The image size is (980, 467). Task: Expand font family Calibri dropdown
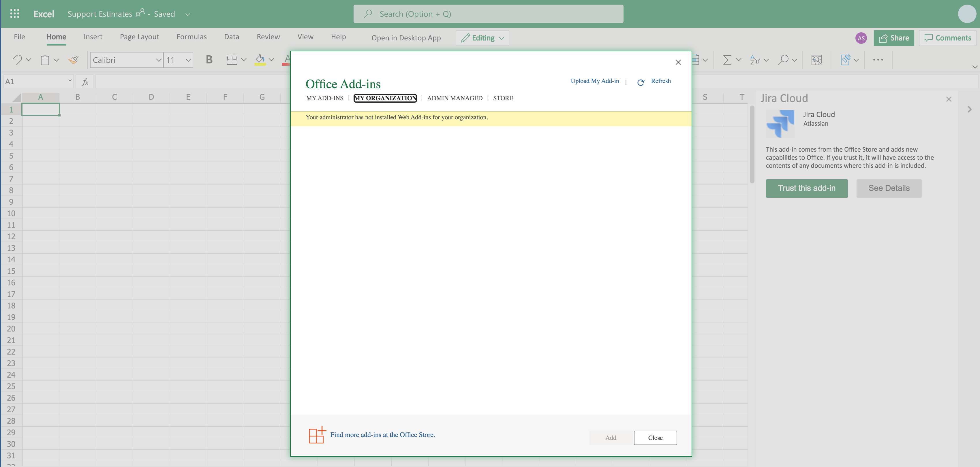click(x=157, y=60)
